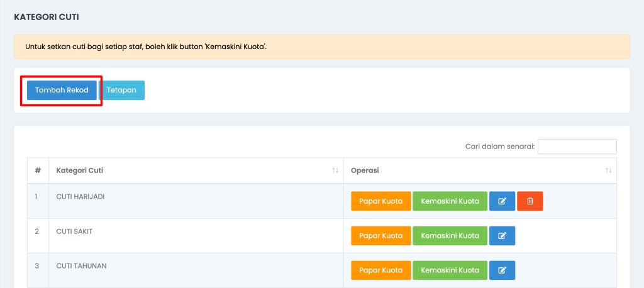
Task: Open Tetapan settings button
Action: [121, 91]
